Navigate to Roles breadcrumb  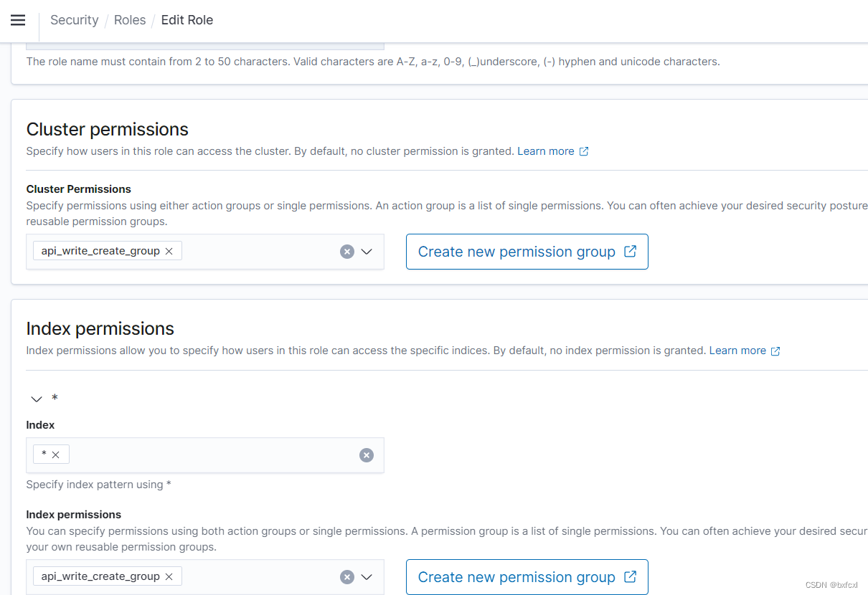pyautogui.click(x=130, y=20)
